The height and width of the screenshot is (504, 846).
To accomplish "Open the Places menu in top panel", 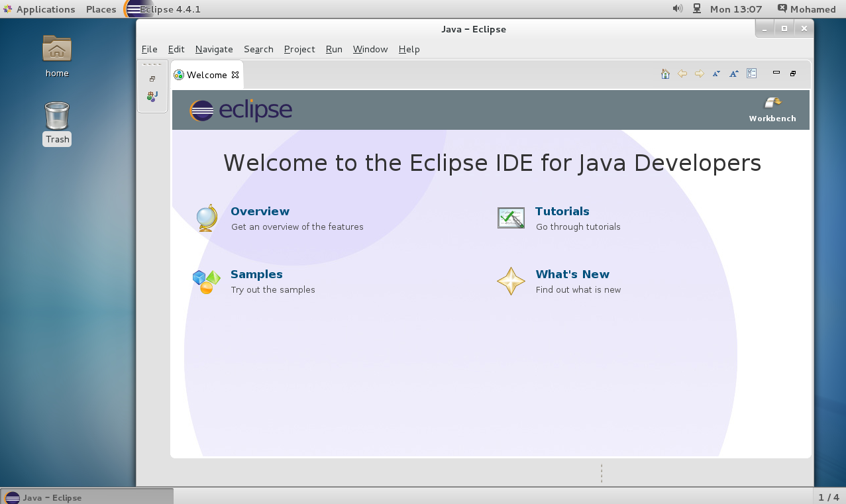I will click(x=101, y=9).
